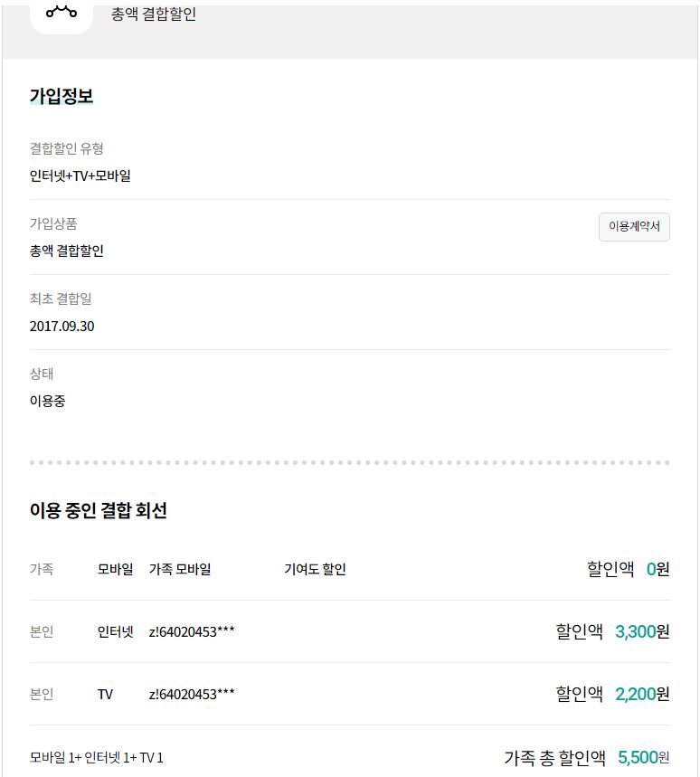The image size is (700, 777).
Task: Select the TV line number z!64020453***
Action: coord(192,695)
